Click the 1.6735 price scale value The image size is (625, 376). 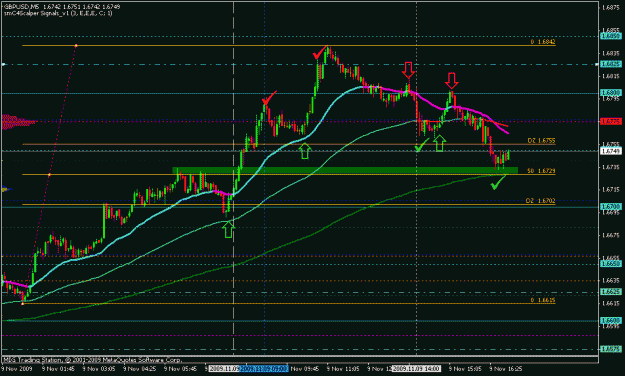pos(610,167)
